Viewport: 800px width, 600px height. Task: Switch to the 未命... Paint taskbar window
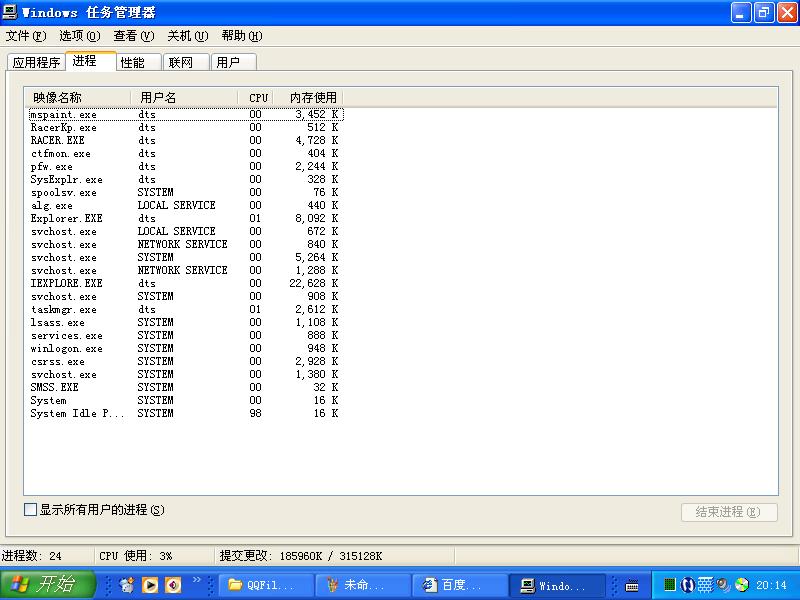coord(363,585)
